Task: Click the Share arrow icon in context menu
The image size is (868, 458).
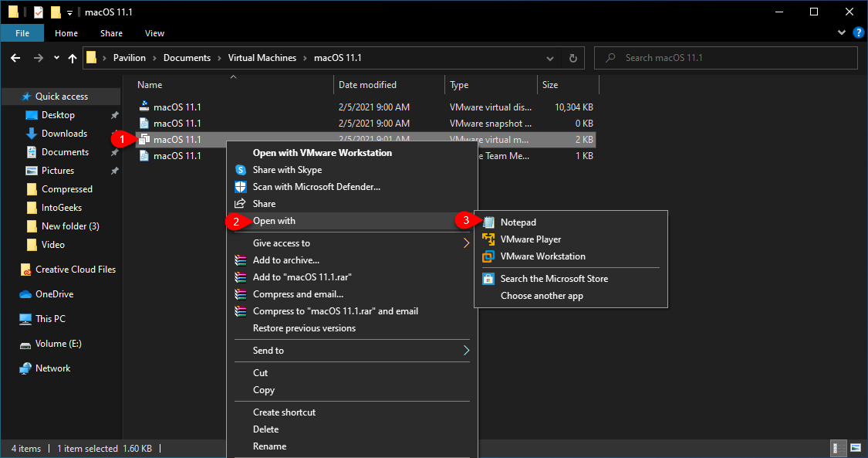Action: pos(240,204)
